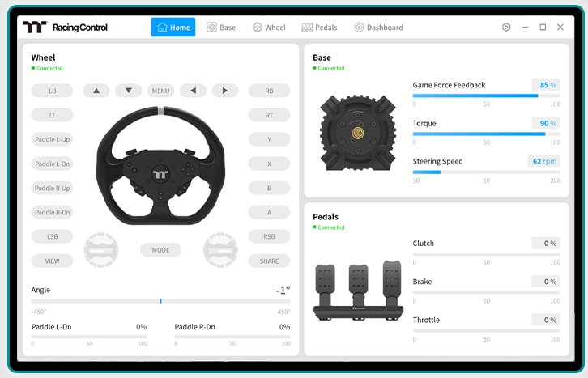Adjust the Steering Speed slider

487,172
